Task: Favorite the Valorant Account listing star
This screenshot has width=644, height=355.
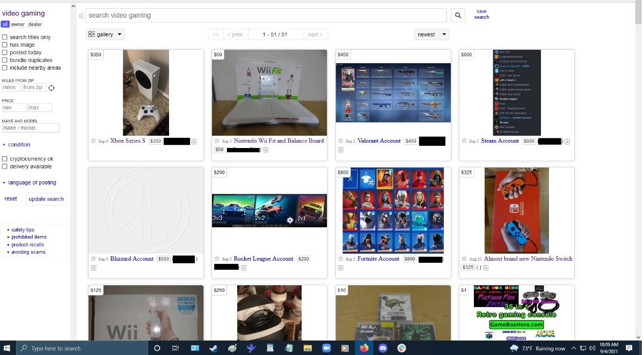Action: click(340, 140)
